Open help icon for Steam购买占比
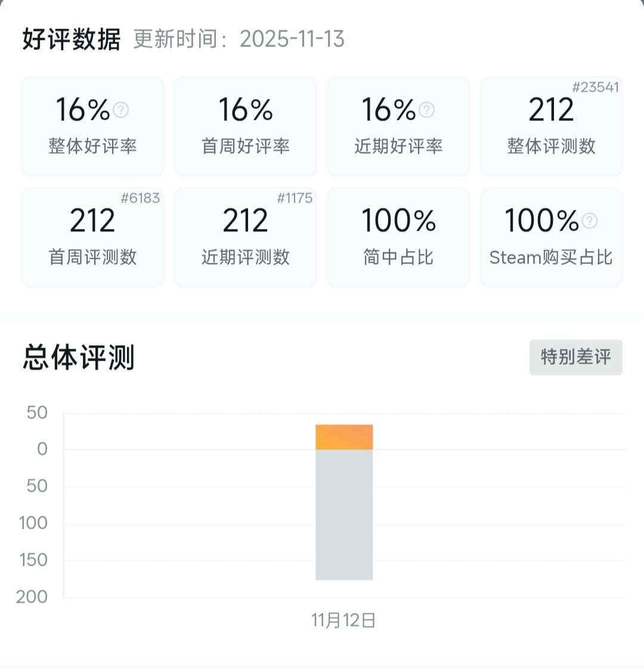Image resolution: width=644 pixels, height=669 pixels. [x=589, y=221]
